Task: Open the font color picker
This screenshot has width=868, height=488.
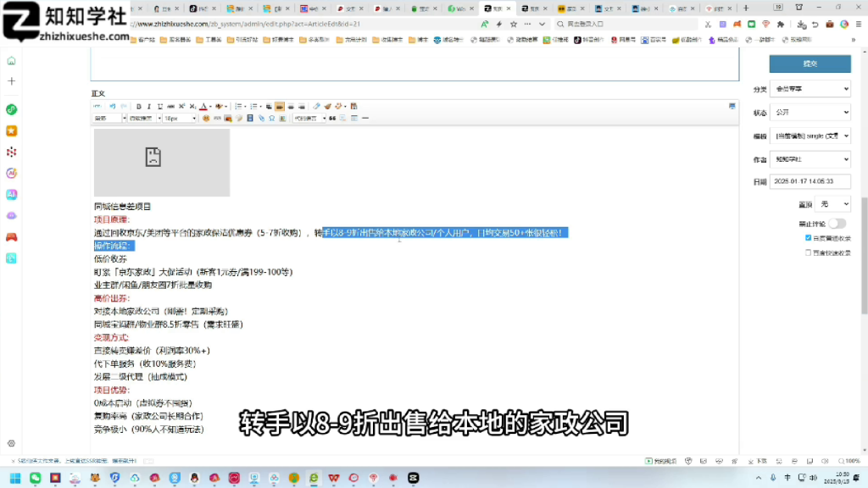Action: tap(203, 105)
